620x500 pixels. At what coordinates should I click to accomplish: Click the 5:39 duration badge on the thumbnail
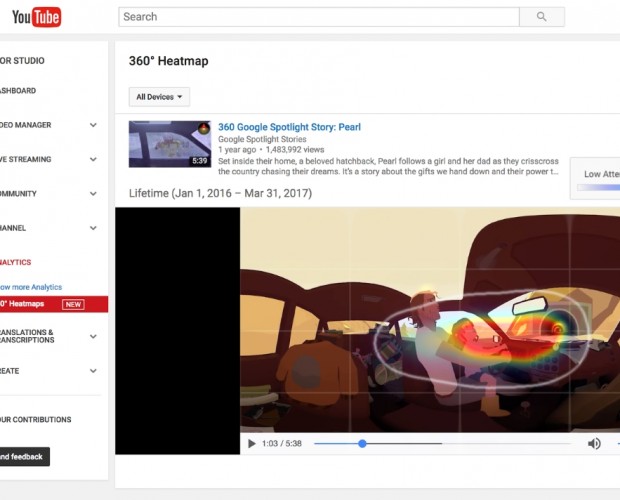pos(200,160)
